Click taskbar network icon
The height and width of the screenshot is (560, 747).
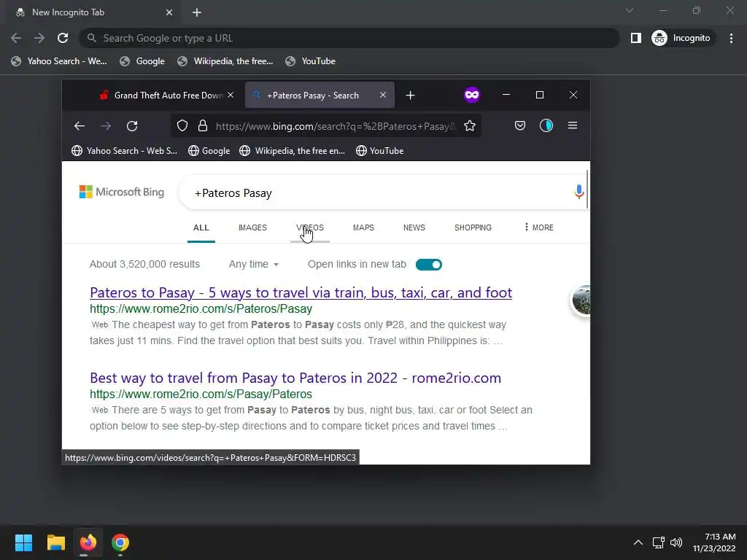pyautogui.click(x=659, y=542)
